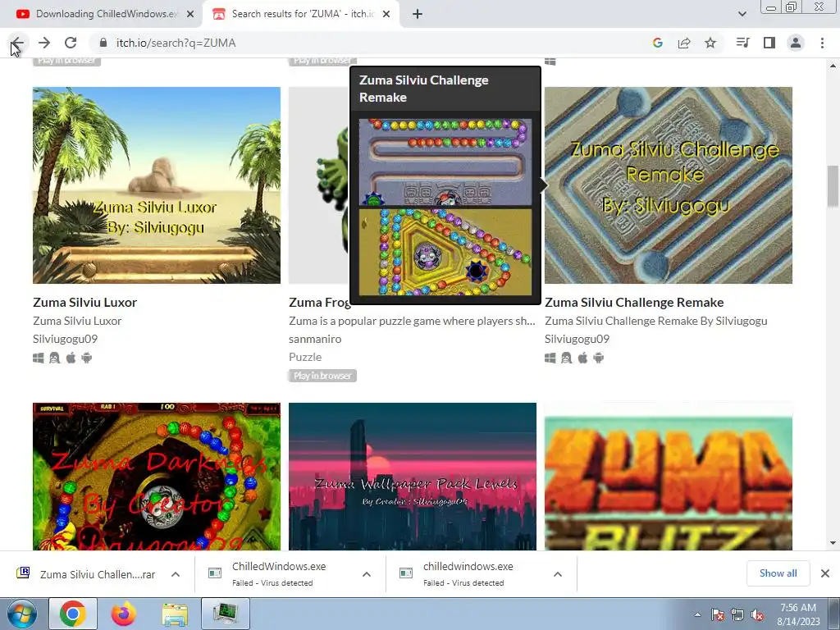Click the page vertical scrollbar thumb

[833, 186]
